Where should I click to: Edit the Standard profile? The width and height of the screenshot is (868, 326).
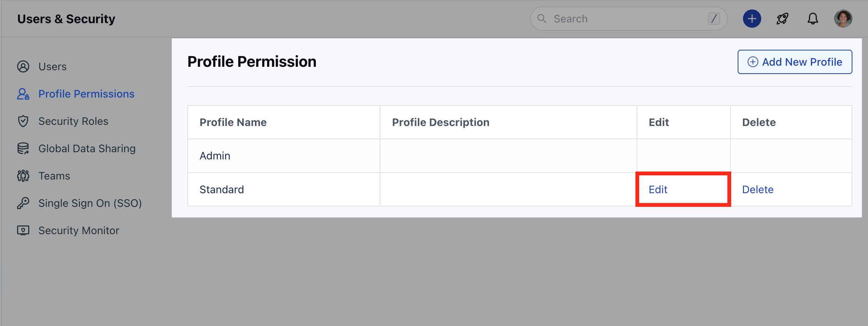click(x=658, y=189)
